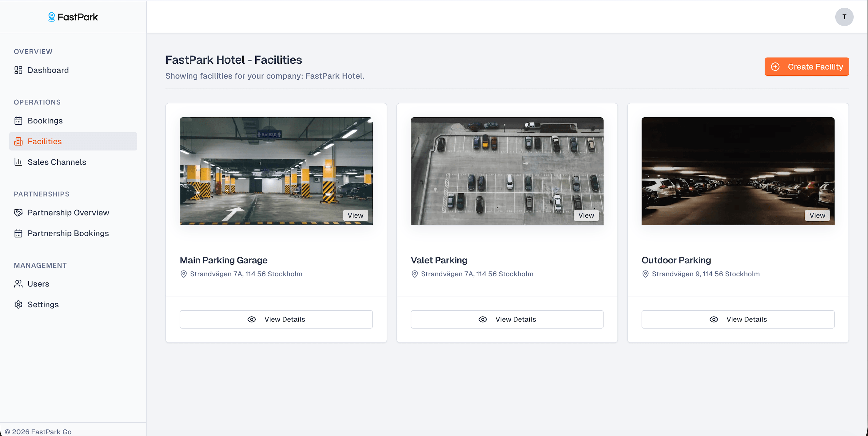View Details for Valet Parking

(x=507, y=319)
